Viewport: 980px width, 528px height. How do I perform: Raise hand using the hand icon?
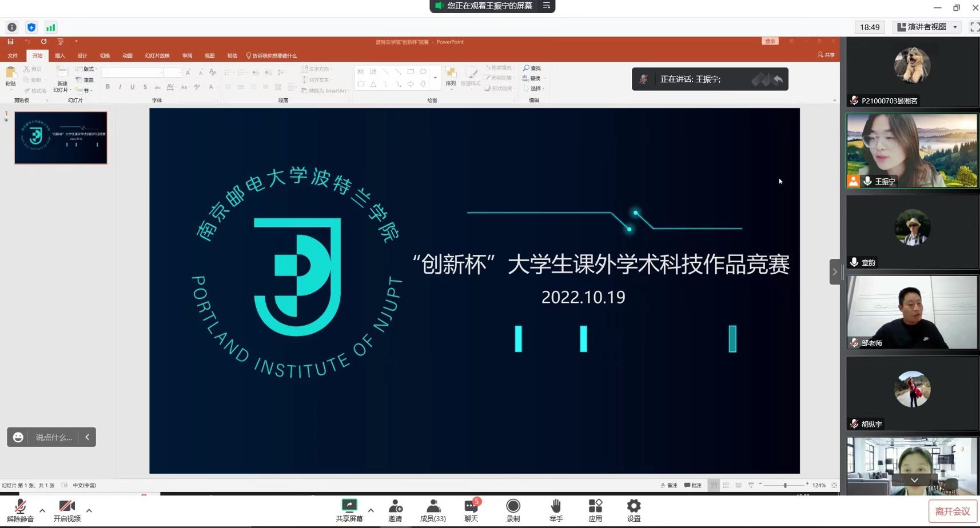[x=556, y=506]
